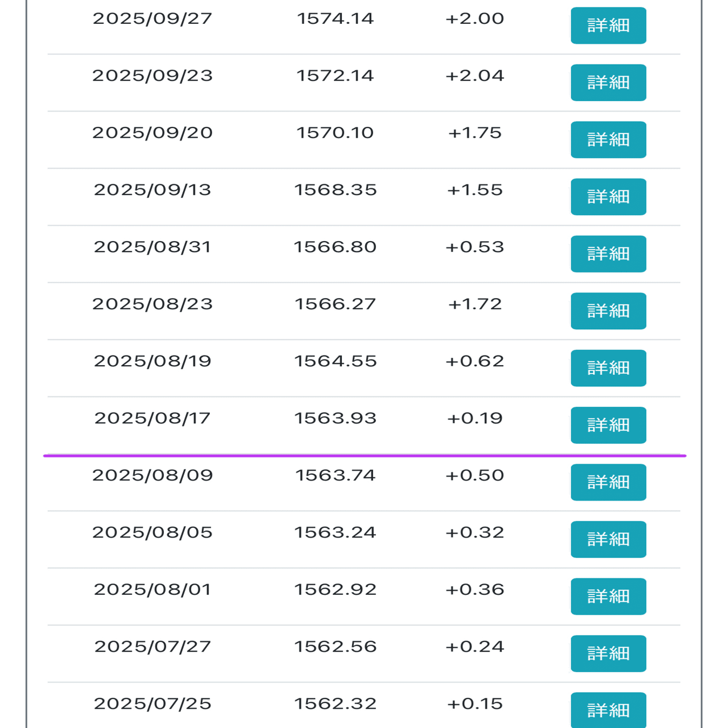Click the date text 2025/09/13
This screenshot has height=728, width=728.
(x=152, y=190)
